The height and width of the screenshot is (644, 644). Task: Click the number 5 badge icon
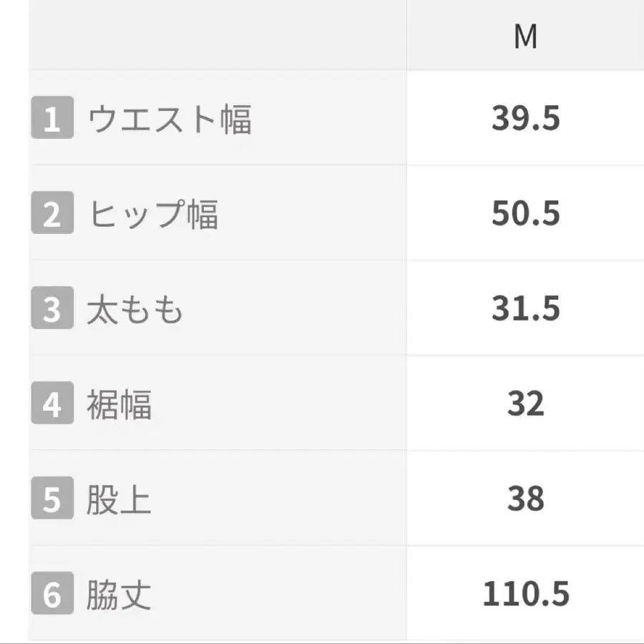click(52, 498)
